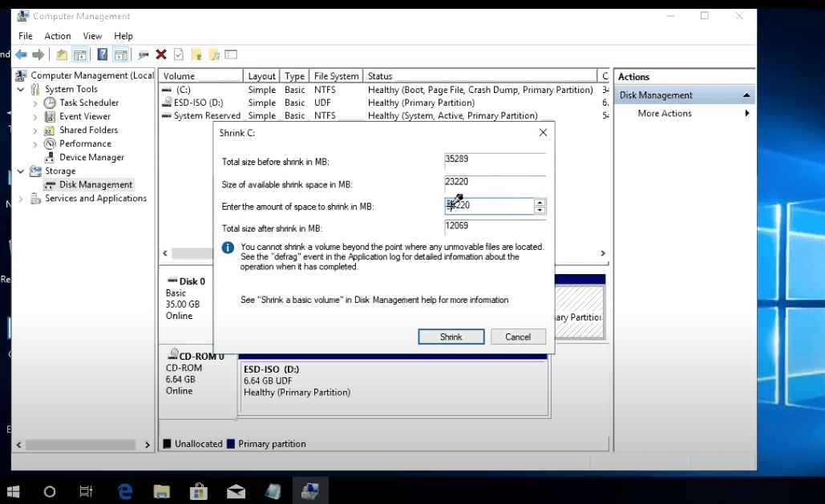Click the Up one level folder icon
This screenshot has height=504, width=825.
pos(62,54)
